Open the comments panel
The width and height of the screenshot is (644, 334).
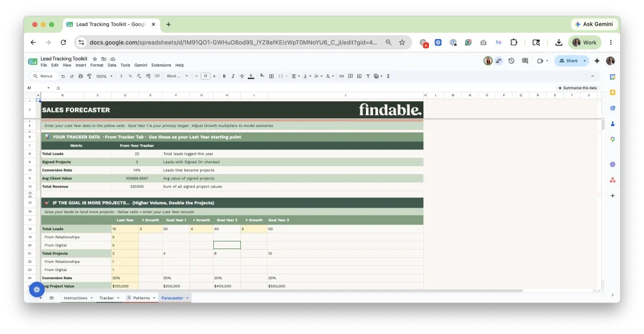pyautogui.click(x=525, y=61)
